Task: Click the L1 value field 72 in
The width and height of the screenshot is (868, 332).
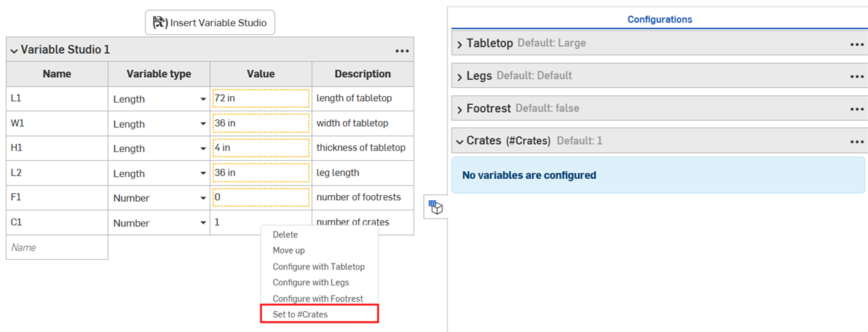Action: 261,98
